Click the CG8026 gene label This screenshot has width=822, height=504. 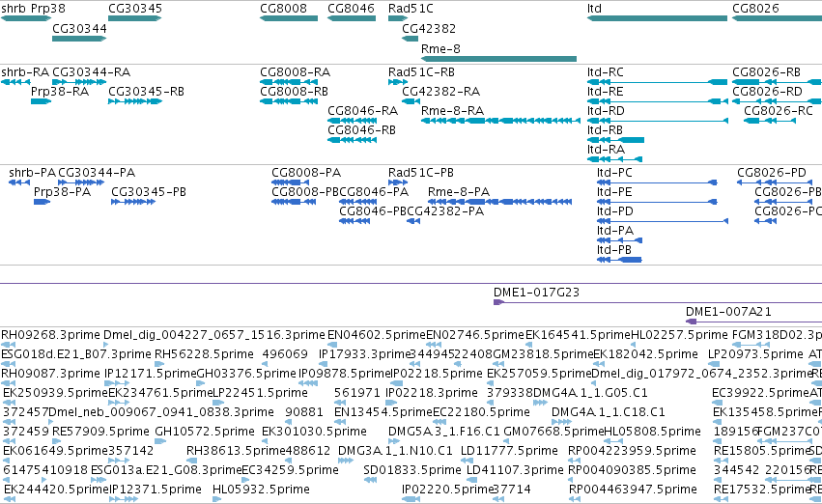tap(755, 9)
